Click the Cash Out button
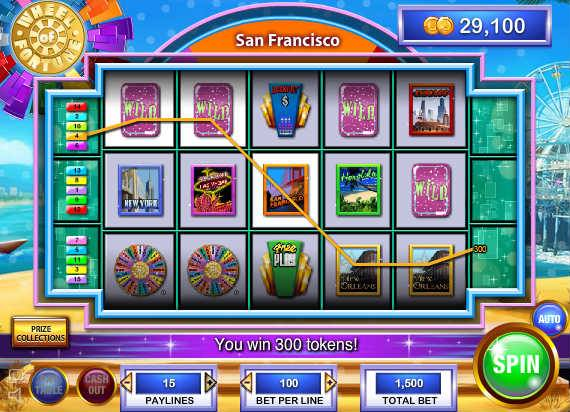 tap(96, 385)
